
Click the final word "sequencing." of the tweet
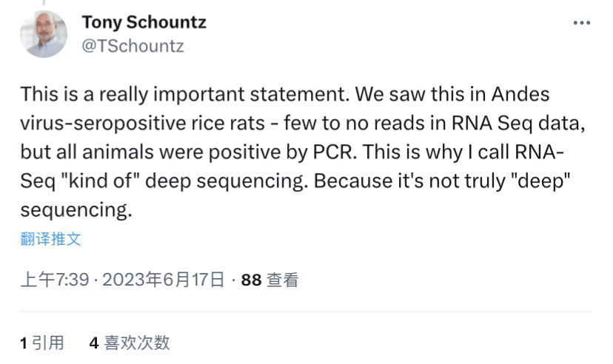pyautogui.click(x=76, y=210)
